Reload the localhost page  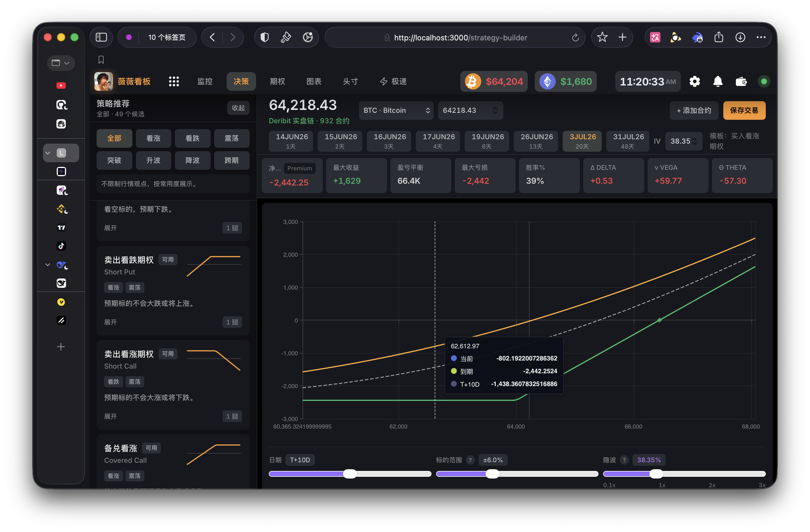(575, 38)
